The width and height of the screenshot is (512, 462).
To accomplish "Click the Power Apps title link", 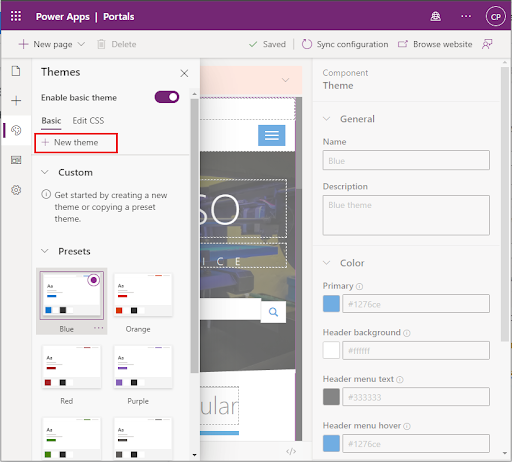I will (x=63, y=17).
